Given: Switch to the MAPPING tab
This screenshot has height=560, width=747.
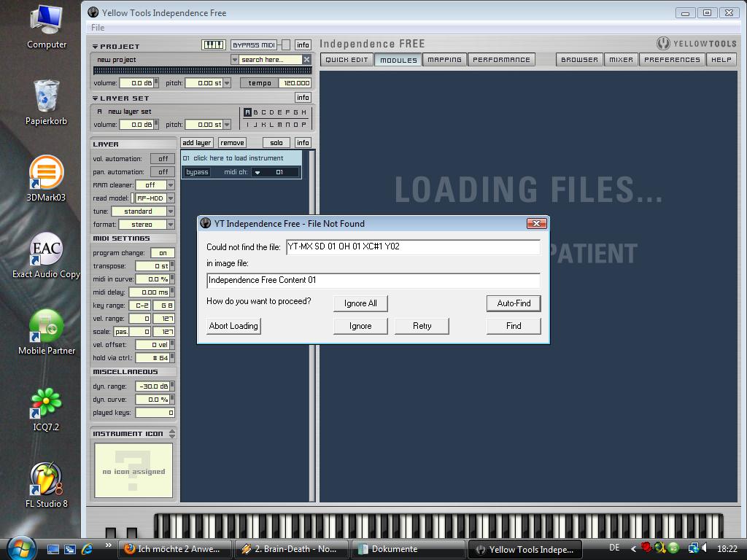Looking at the screenshot, I should 444,60.
